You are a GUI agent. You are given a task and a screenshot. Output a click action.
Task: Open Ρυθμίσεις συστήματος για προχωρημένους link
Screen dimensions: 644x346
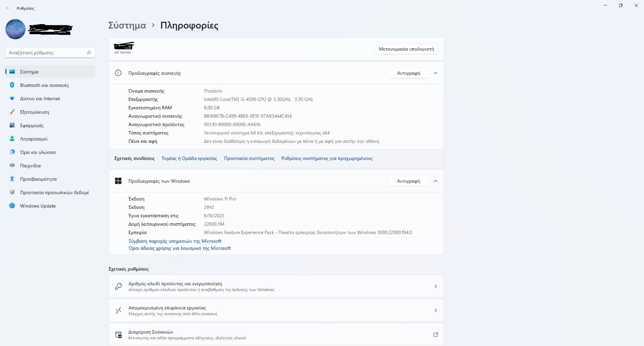pyautogui.click(x=327, y=159)
